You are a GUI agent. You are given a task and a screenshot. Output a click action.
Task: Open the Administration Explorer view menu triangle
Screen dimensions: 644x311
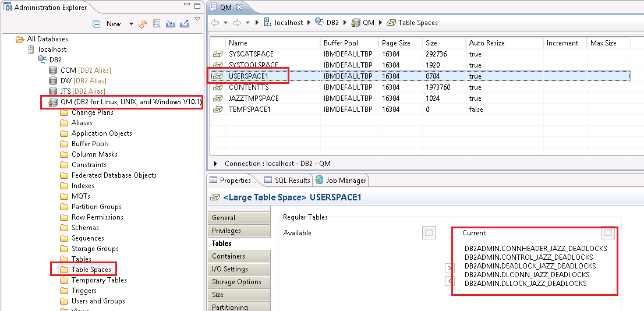197,19
